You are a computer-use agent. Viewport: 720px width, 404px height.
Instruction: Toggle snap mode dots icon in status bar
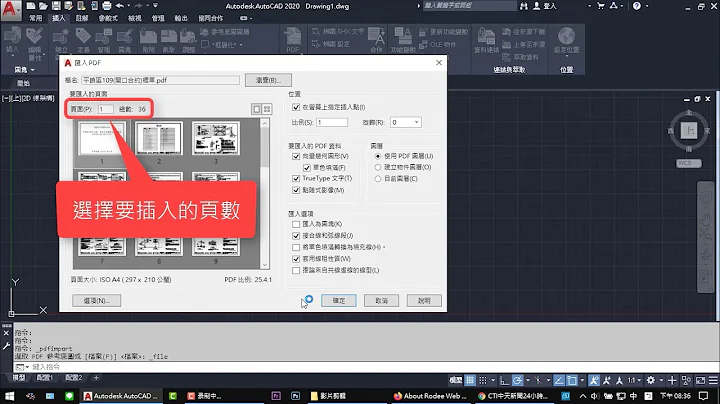click(483, 380)
